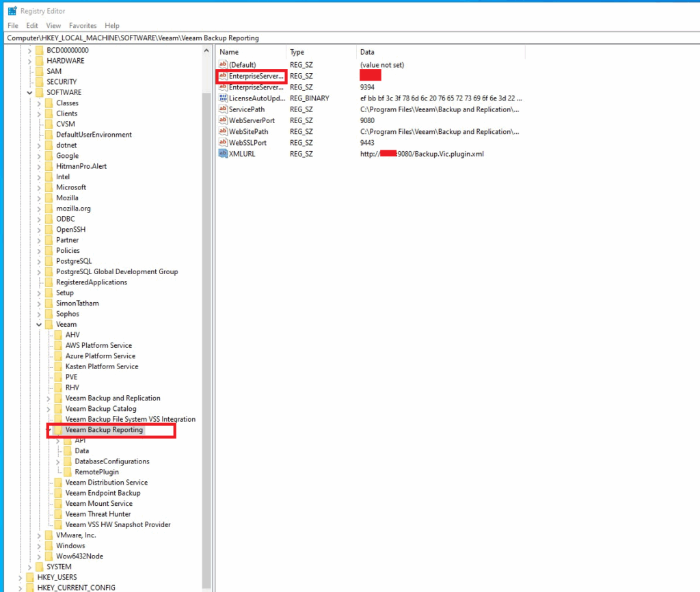This screenshot has width=700, height=592.
Task: Open the Favorites menu
Action: (83, 25)
